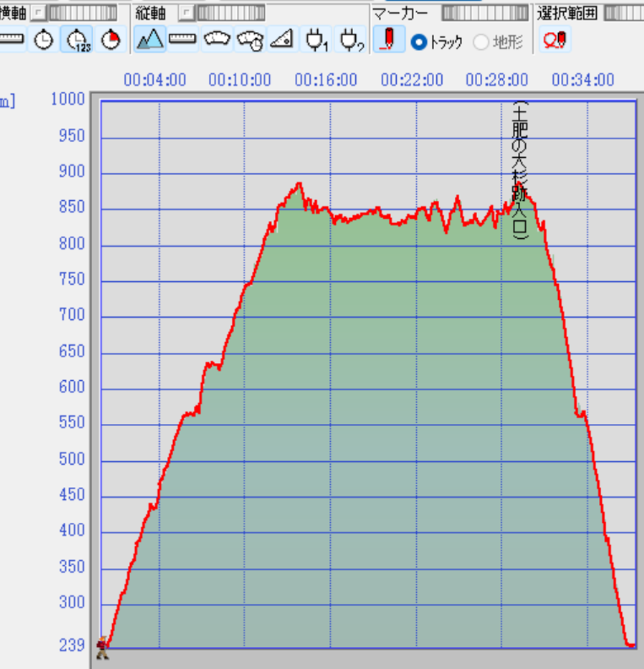Click the 00:10:00 time axis label

(240, 80)
